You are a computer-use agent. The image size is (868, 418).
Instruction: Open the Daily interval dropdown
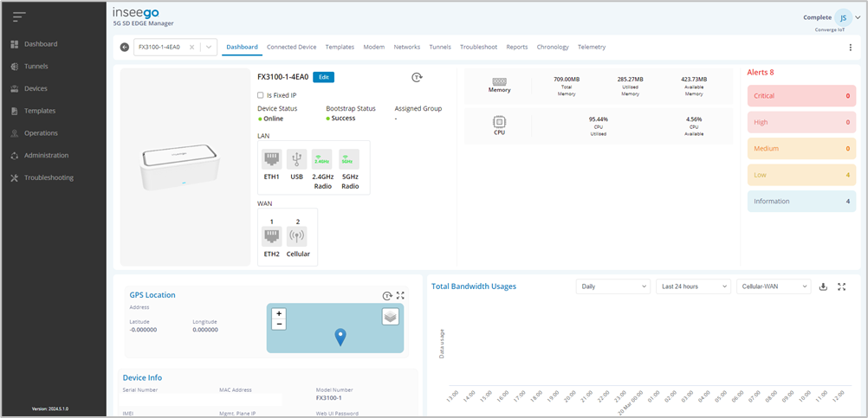(x=613, y=286)
